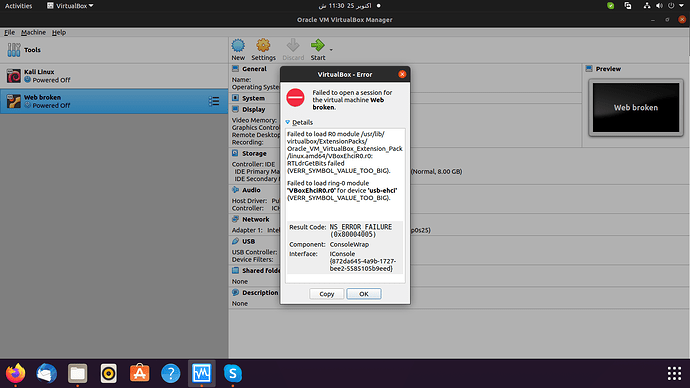Open the system menu arrow
Screen dimensions: 690x388
tap(681, 6)
